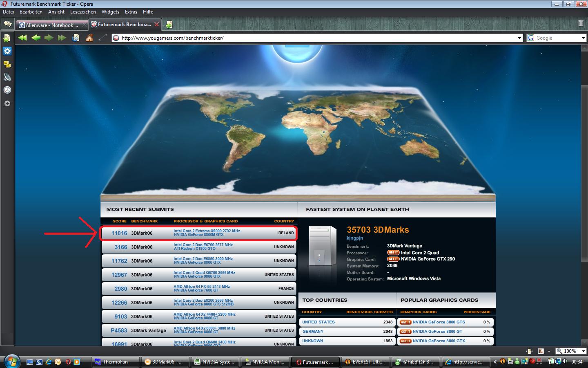Open the Notes panel in sidebar
The image size is (588, 368).
(7, 64)
